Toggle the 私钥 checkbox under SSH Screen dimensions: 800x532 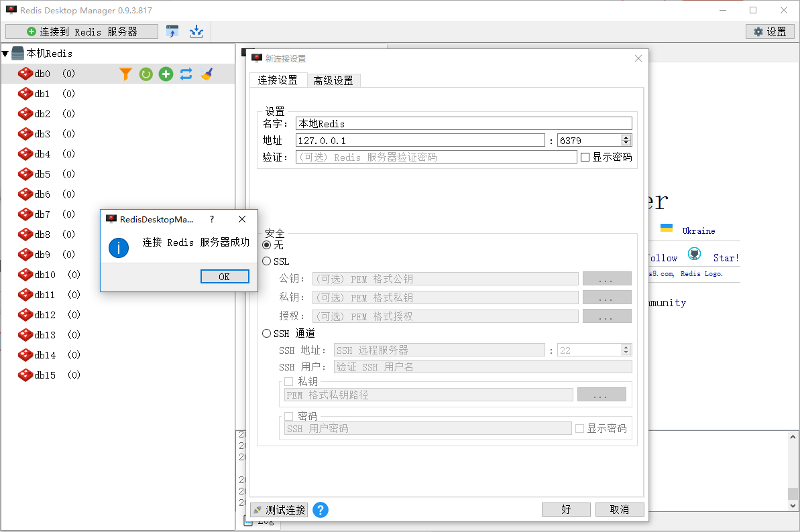tap(289, 381)
